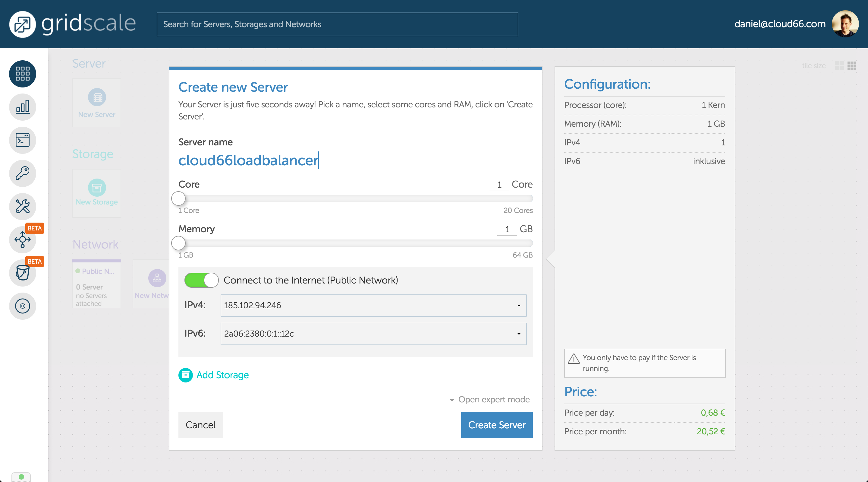This screenshot has width=868, height=482.
Task: Click the '20 Cores' slider maximum label
Action: (518, 211)
